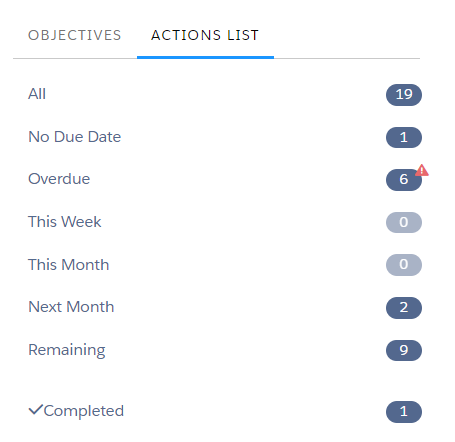Filter actions by No Due Date
Screen dimensions: 455x442
(x=75, y=137)
